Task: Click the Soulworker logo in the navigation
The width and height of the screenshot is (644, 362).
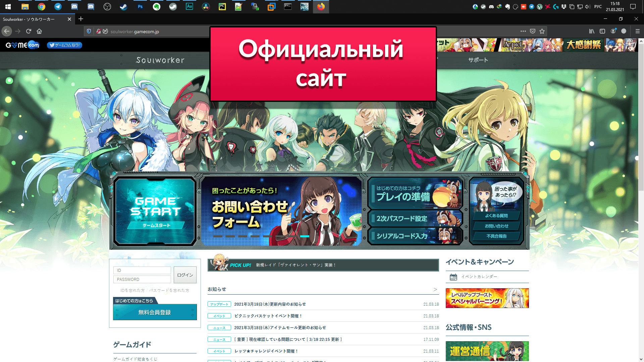Action: [x=160, y=60]
